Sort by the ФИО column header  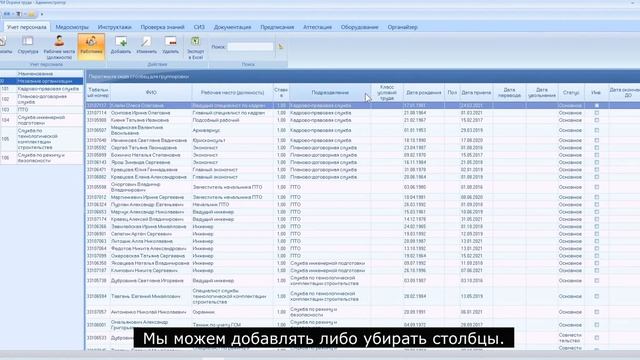coord(151,93)
